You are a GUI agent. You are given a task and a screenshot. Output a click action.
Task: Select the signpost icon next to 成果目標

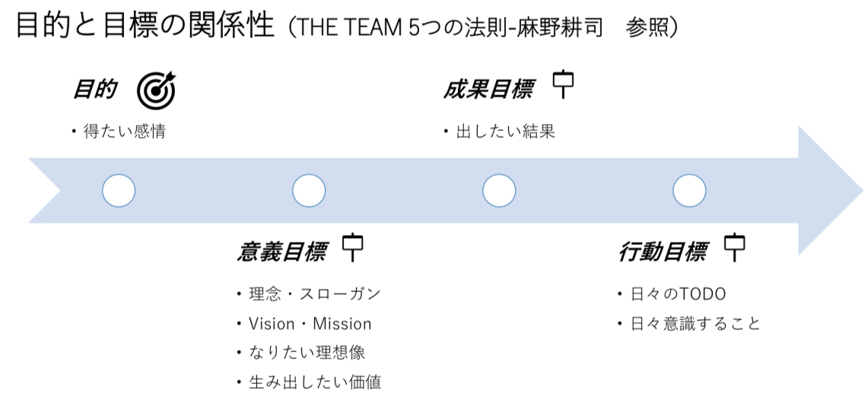click(x=563, y=84)
